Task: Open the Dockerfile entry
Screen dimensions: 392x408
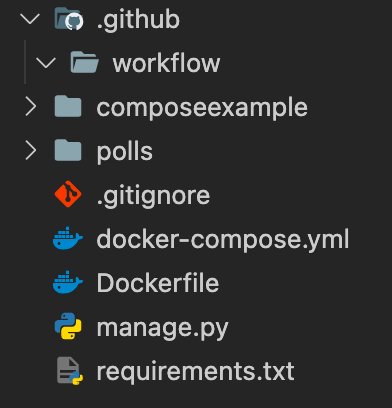Action: pos(158,283)
